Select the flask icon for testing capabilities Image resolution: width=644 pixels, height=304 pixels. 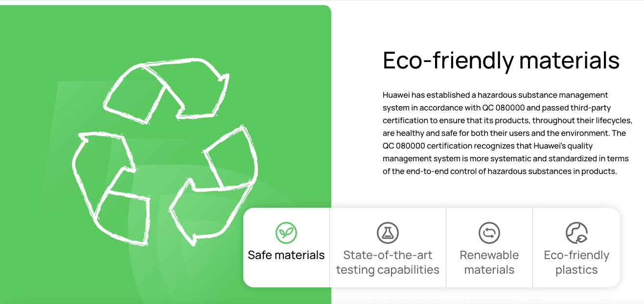point(388,233)
